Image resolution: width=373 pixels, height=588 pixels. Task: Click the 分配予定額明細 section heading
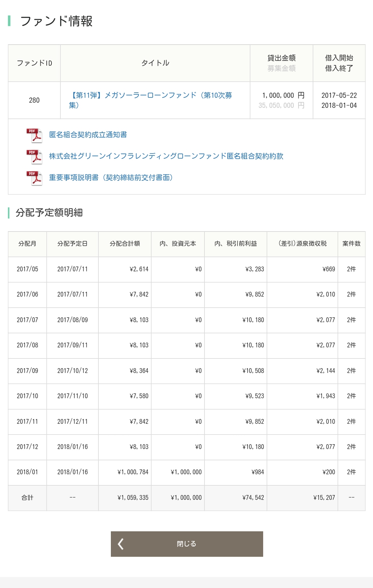click(x=49, y=213)
